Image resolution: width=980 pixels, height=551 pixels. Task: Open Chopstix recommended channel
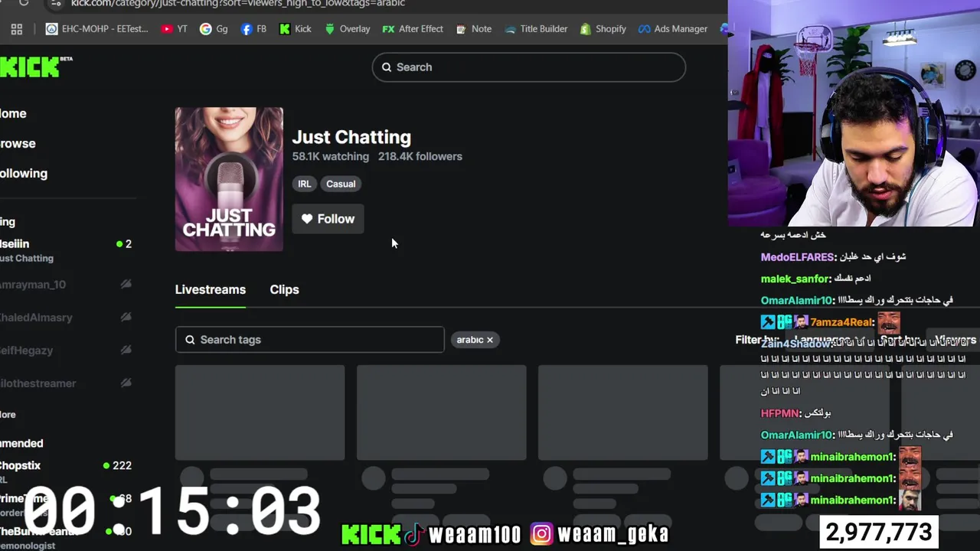[x=67, y=472]
